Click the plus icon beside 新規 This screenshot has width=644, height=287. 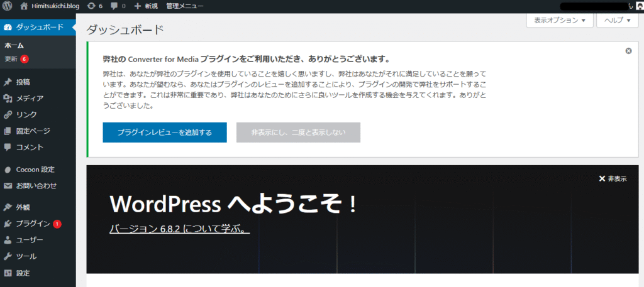click(x=138, y=6)
